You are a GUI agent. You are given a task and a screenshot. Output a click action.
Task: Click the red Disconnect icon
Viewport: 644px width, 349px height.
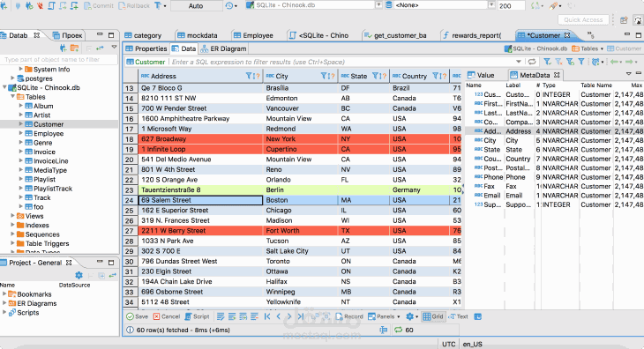[x=41, y=6]
